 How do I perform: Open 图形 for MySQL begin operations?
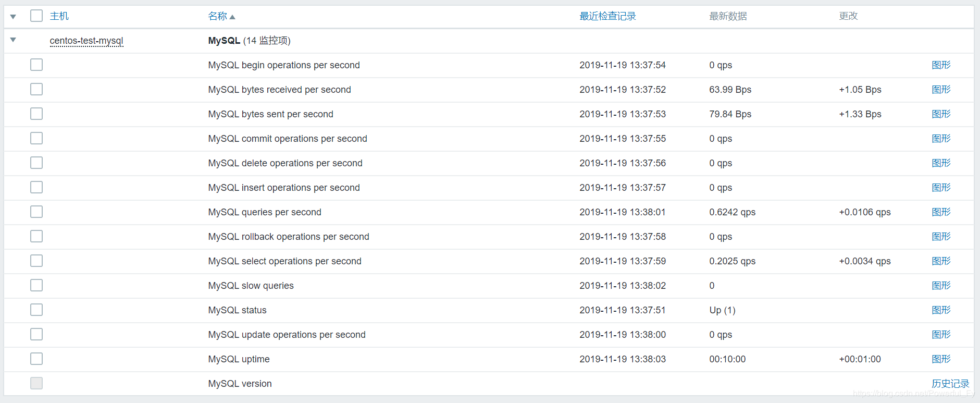(x=941, y=65)
